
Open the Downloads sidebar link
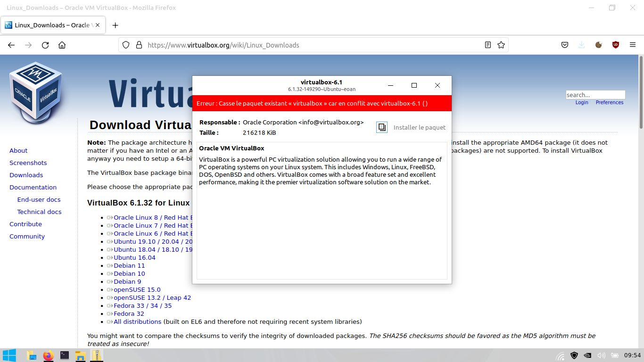(26, 175)
